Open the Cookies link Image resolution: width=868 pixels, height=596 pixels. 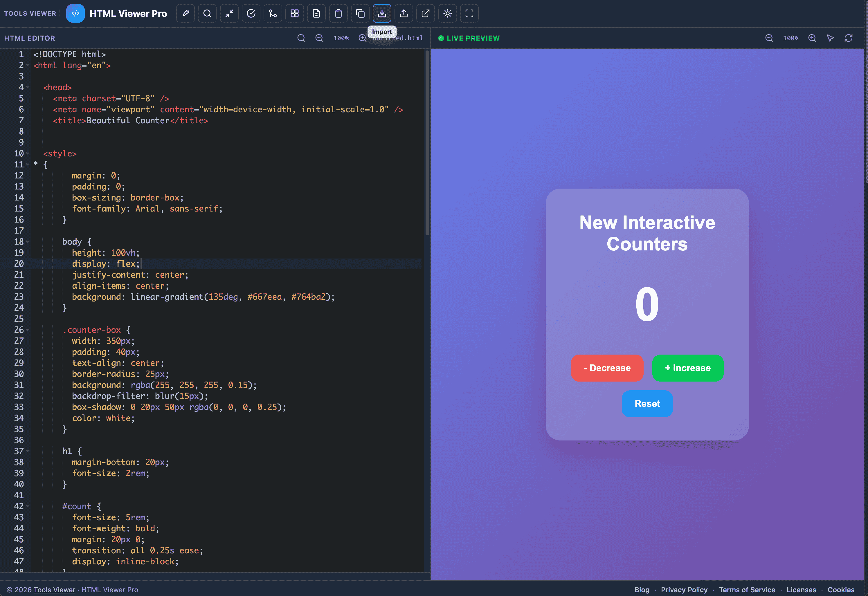coord(841,590)
